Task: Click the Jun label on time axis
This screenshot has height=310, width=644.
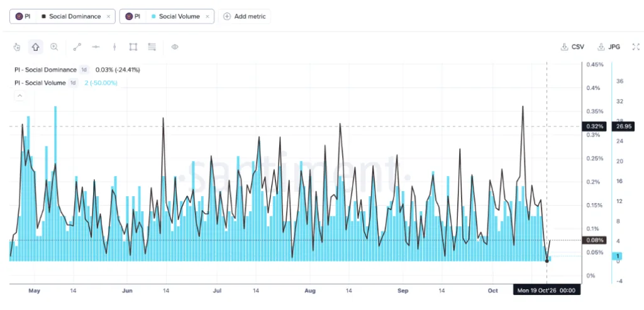Action: click(x=127, y=291)
